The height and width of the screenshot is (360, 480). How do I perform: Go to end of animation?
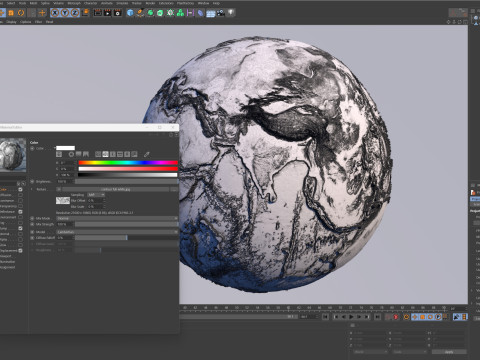[377, 317]
